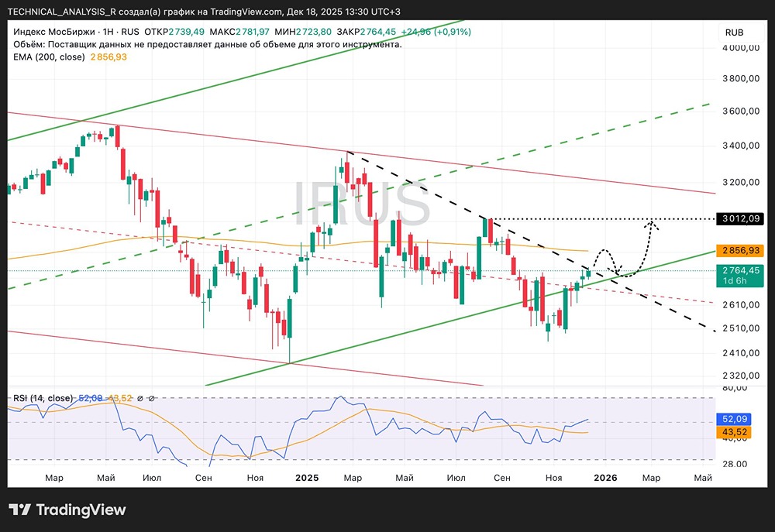The width and height of the screenshot is (775, 532).
Task: Click the RSI (14, close) indicator label
Action: point(43,398)
